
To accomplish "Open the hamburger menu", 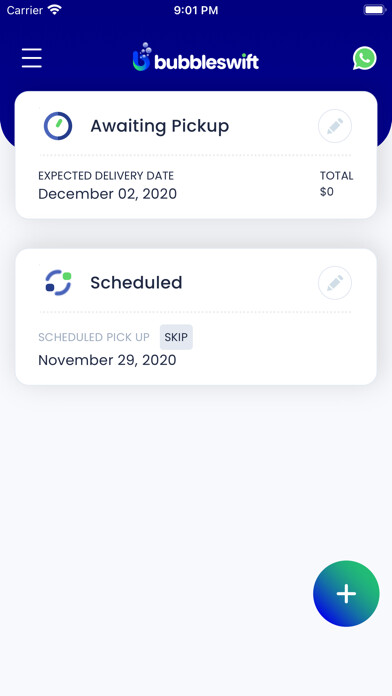I will (32, 58).
